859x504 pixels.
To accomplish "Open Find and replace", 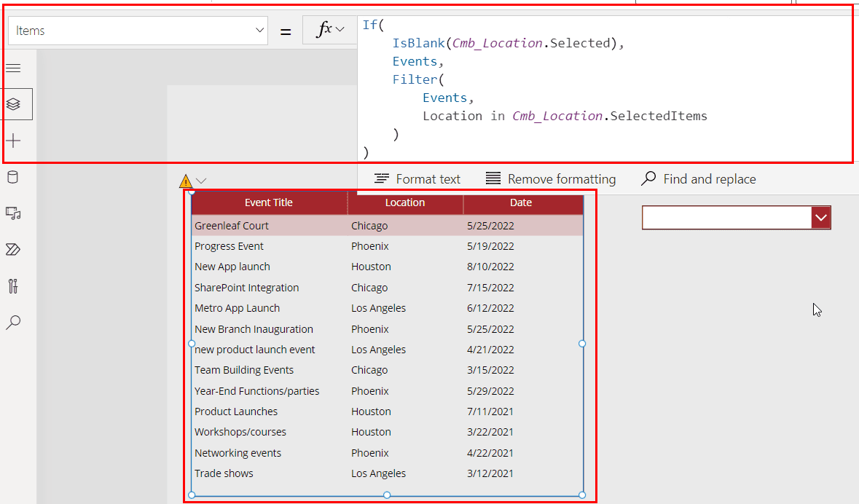I will tap(698, 178).
